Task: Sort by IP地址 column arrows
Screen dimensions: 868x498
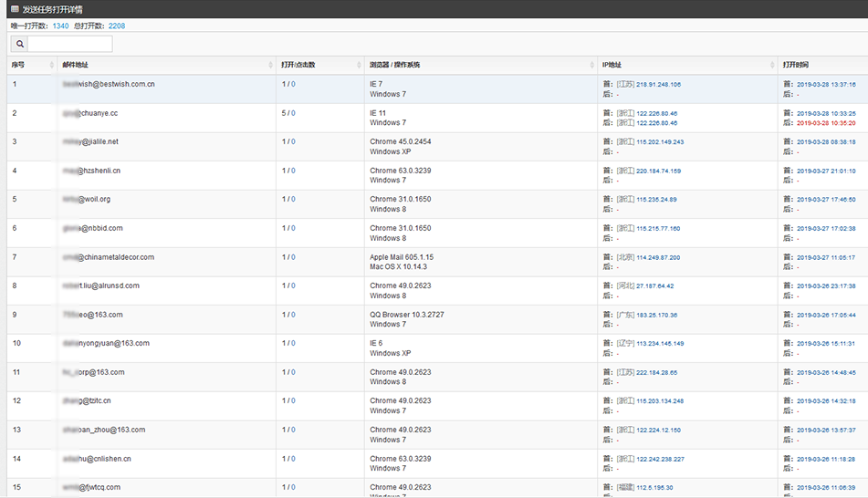Action: pos(769,65)
